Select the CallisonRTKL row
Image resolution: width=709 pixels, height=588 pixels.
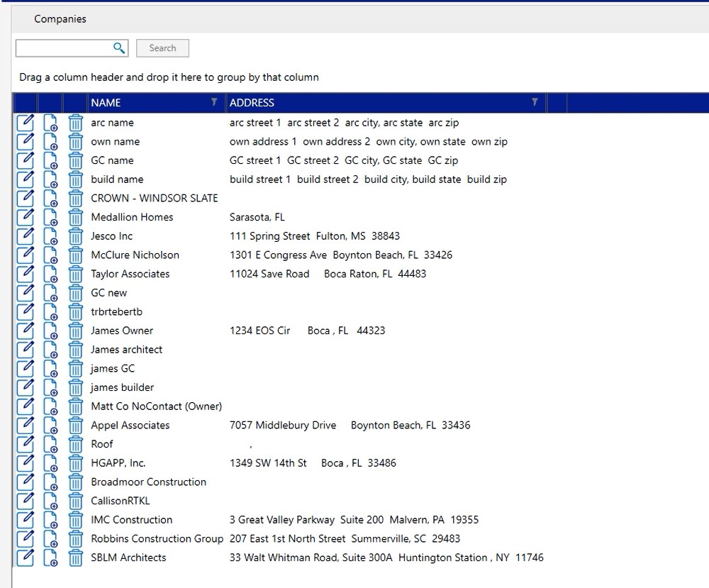coord(121,501)
